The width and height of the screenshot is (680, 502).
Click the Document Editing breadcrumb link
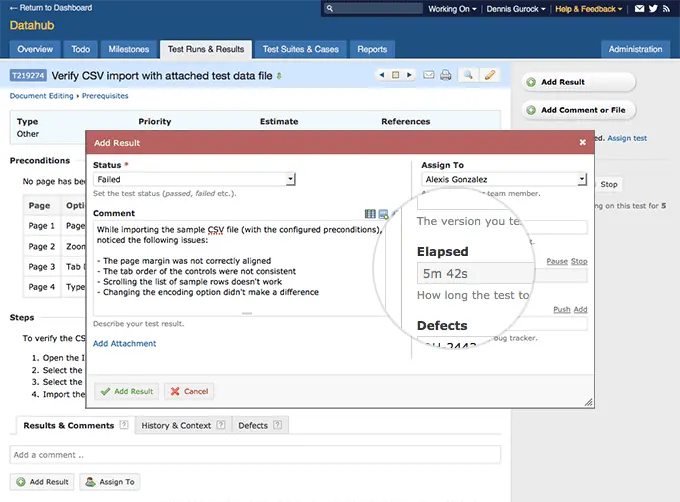pyautogui.click(x=42, y=96)
